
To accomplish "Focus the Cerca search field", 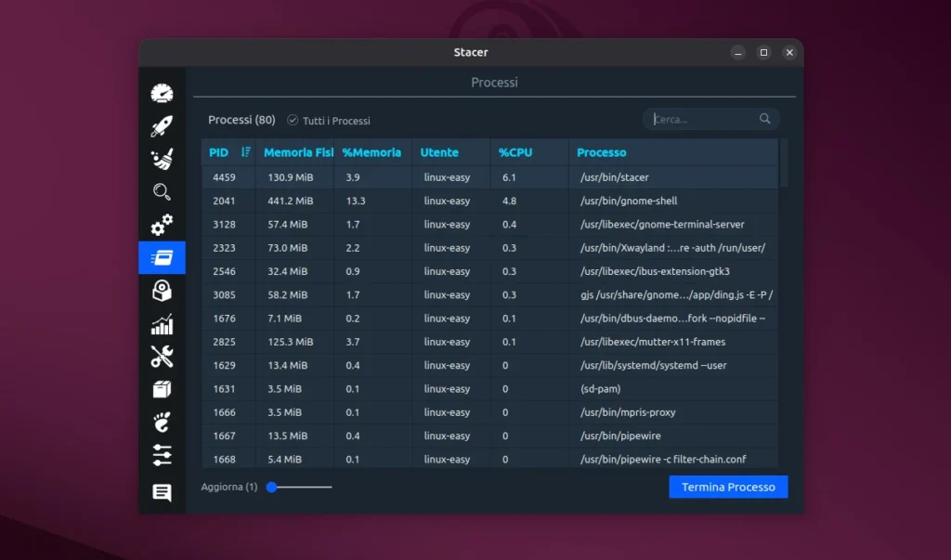I will [x=703, y=119].
